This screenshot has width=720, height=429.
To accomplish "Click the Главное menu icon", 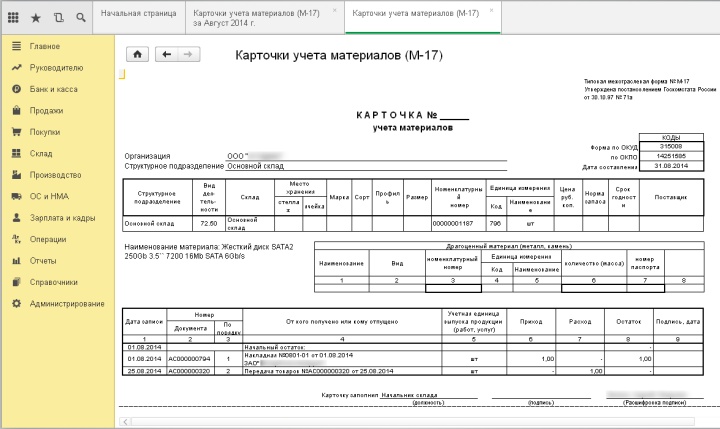I will [17, 46].
